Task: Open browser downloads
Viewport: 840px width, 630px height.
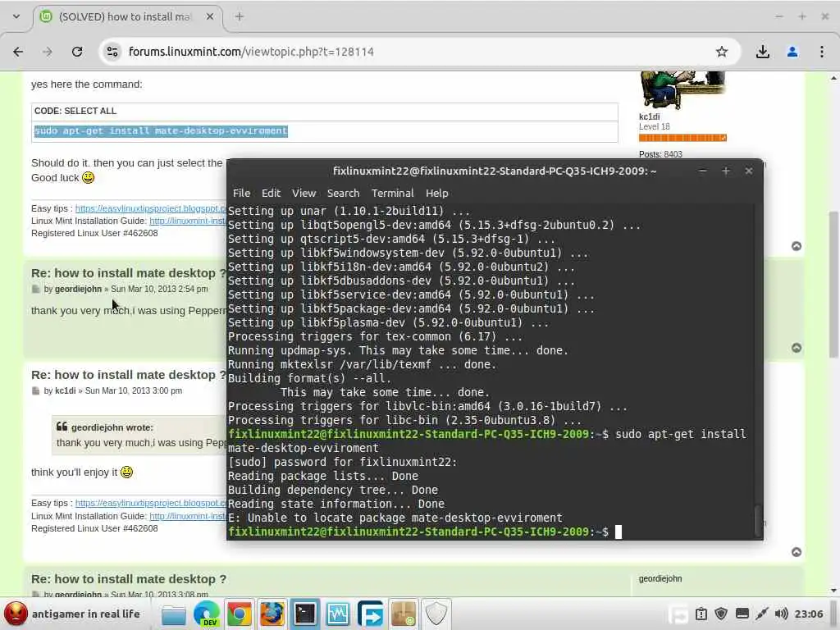Action: (x=762, y=52)
